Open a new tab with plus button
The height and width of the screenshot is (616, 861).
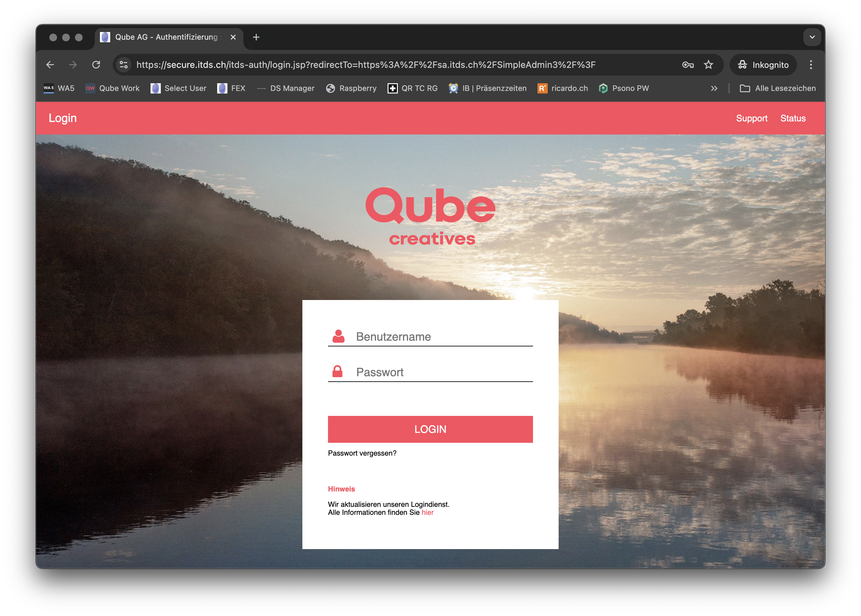point(256,37)
